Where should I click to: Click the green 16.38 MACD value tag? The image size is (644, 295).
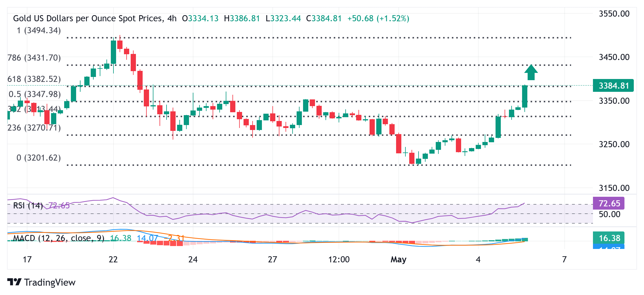608,238
